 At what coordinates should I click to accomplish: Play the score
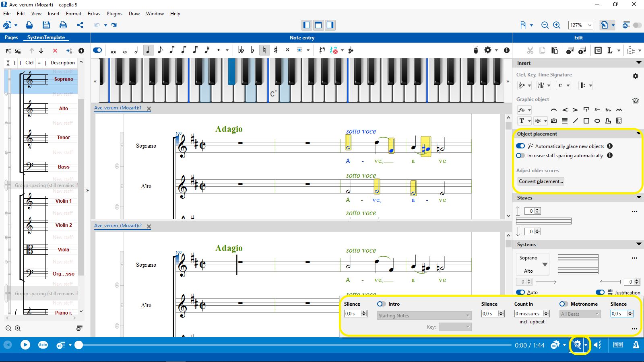click(x=25, y=345)
